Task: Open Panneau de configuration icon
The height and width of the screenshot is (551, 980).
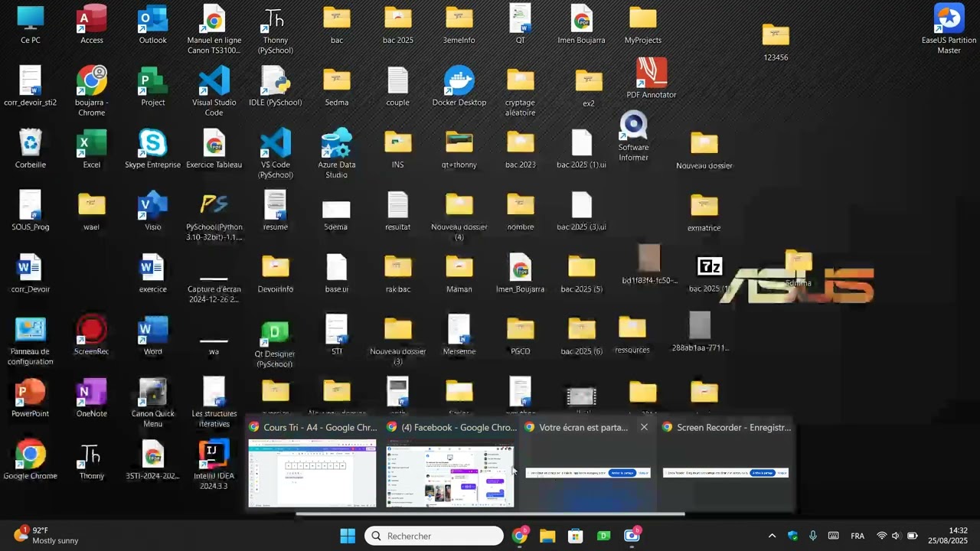Action: click(x=31, y=341)
